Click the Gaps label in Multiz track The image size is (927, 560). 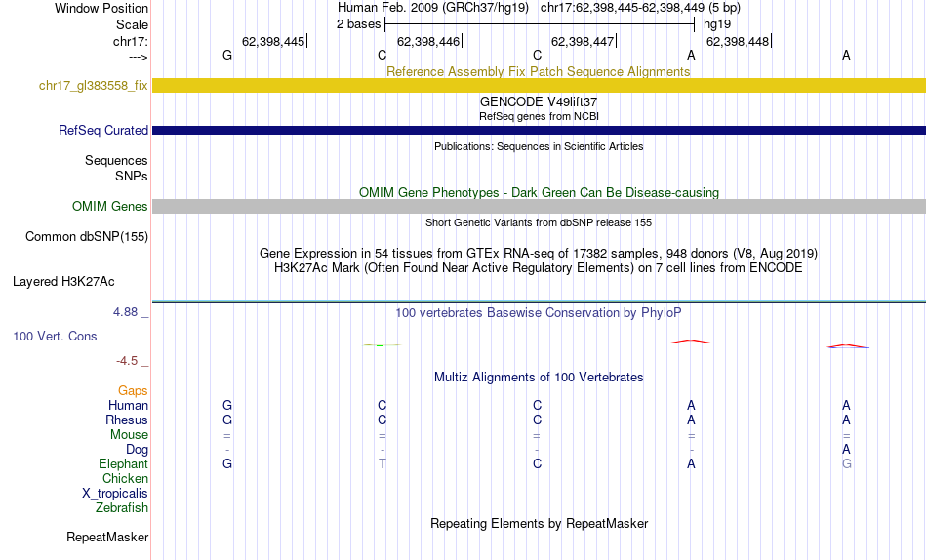coord(133,391)
